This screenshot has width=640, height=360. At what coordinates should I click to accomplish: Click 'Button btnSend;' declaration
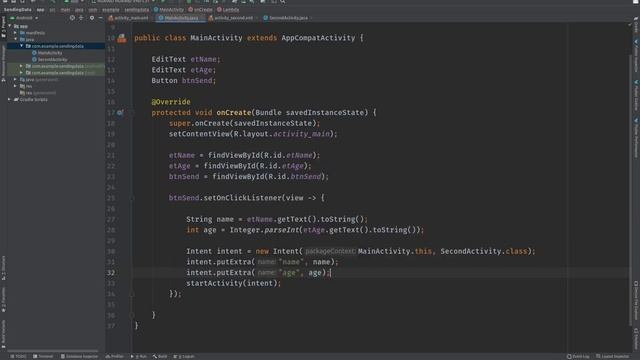(x=184, y=81)
